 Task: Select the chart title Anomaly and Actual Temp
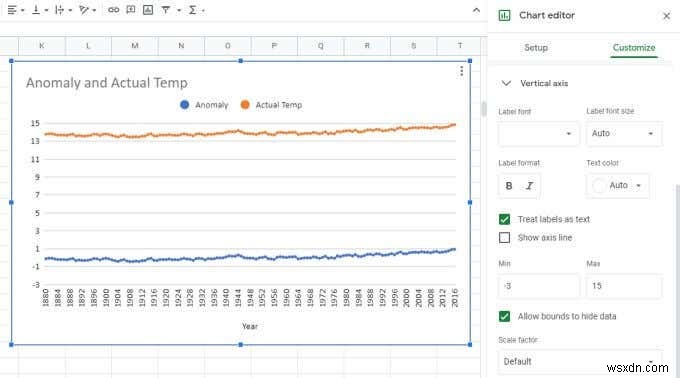(107, 83)
